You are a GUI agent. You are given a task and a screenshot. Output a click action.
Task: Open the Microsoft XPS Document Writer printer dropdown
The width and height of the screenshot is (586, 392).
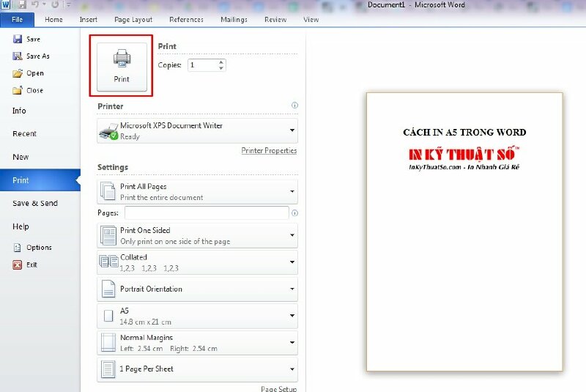(197, 131)
